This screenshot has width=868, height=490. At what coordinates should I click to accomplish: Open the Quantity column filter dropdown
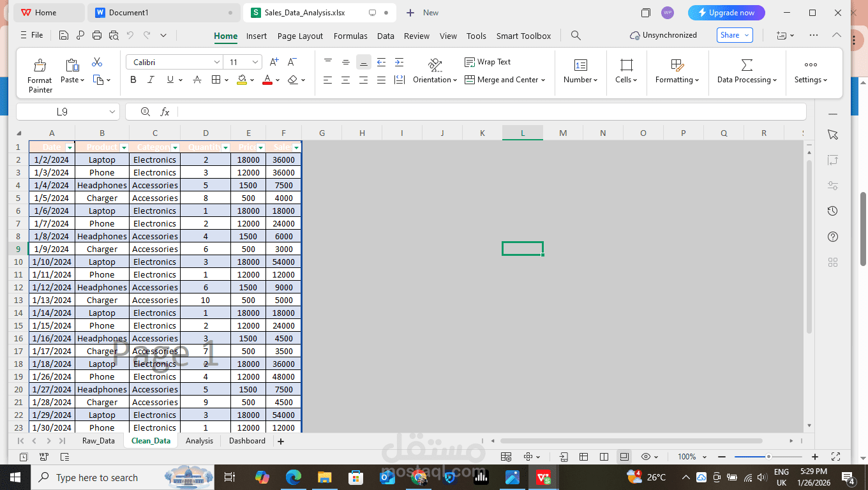click(225, 147)
